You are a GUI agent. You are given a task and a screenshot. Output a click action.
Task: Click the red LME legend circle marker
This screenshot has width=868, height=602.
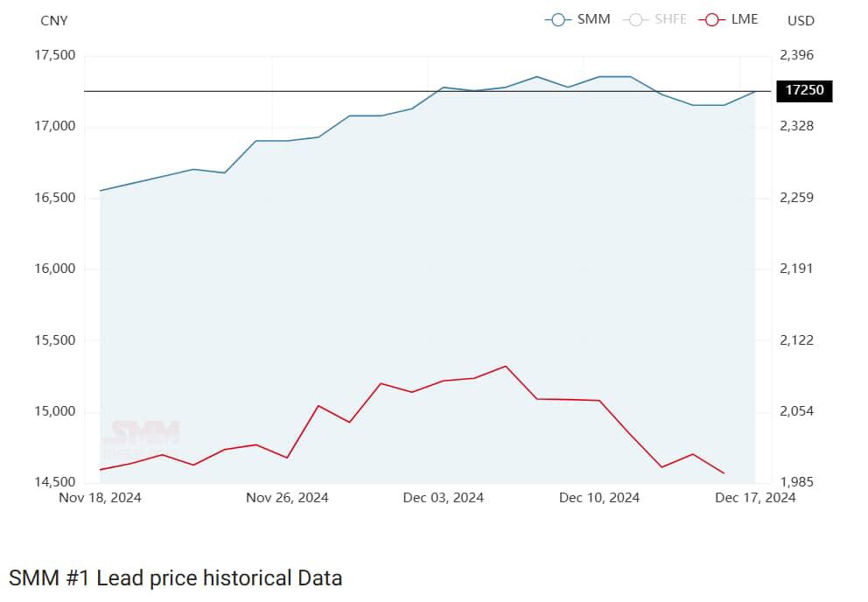pyautogui.click(x=712, y=19)
